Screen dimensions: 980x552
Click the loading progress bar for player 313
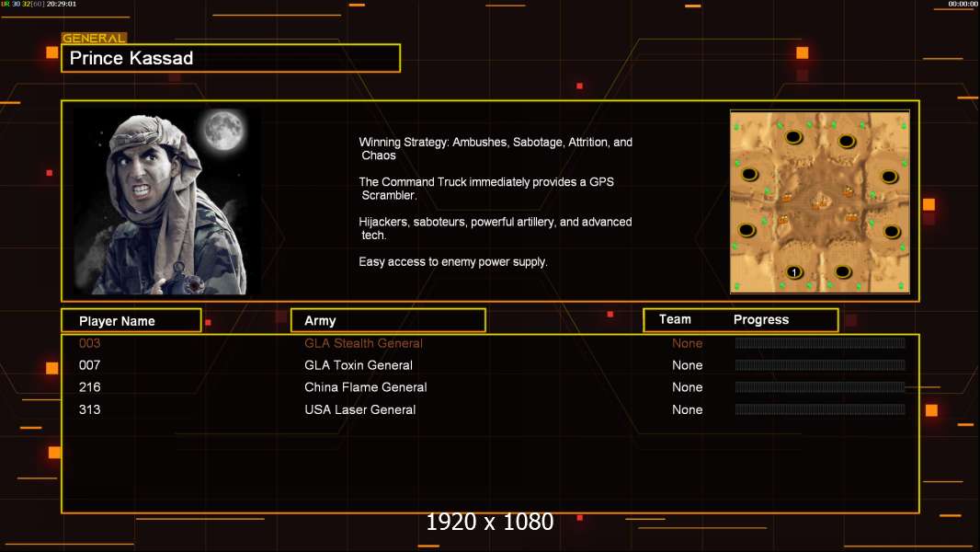(820, 409)
